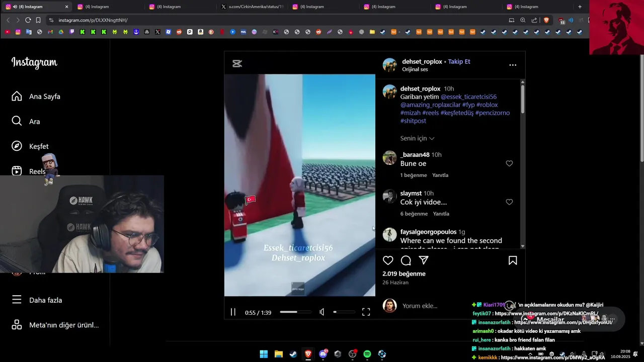Open Meta'nın diğer ürünleri link
Viewport: 644px width, 362px height.
[x=55, y=325]
